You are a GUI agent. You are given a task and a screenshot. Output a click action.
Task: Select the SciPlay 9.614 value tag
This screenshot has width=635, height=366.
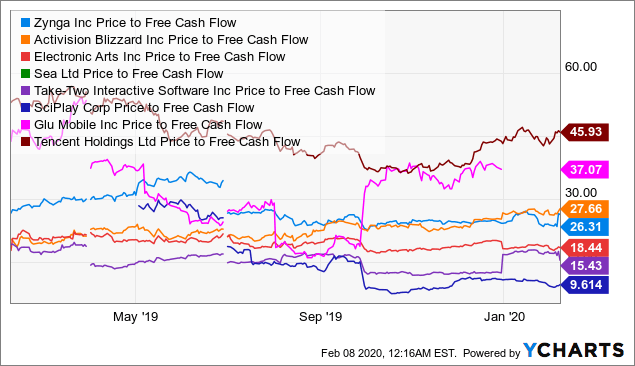point(585,285)
